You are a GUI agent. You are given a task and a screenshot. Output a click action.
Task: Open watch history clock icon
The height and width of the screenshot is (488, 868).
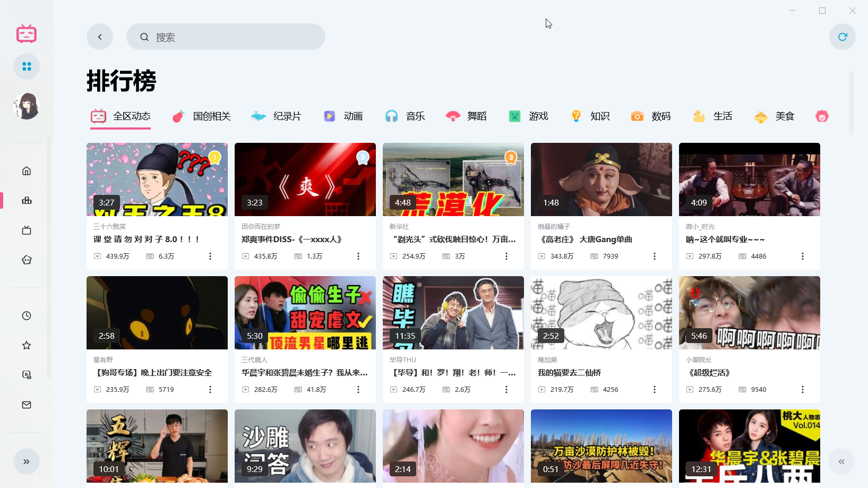[27, 315]
